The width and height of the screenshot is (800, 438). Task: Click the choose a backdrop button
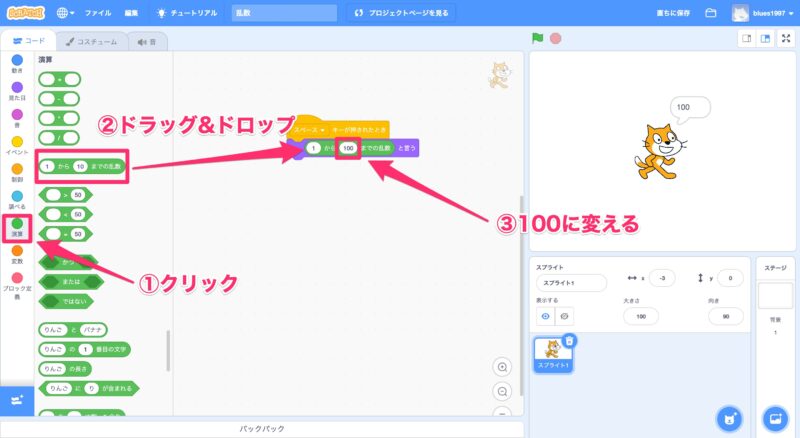pyautogui.click(x=775, y=416)
